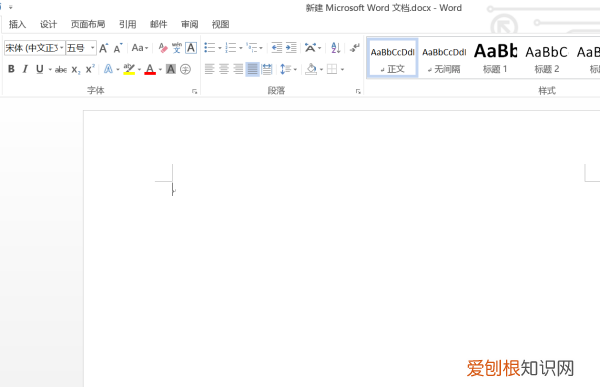Apply 标题 1 style
Screen dimensions: 600x387
(495, 58)
